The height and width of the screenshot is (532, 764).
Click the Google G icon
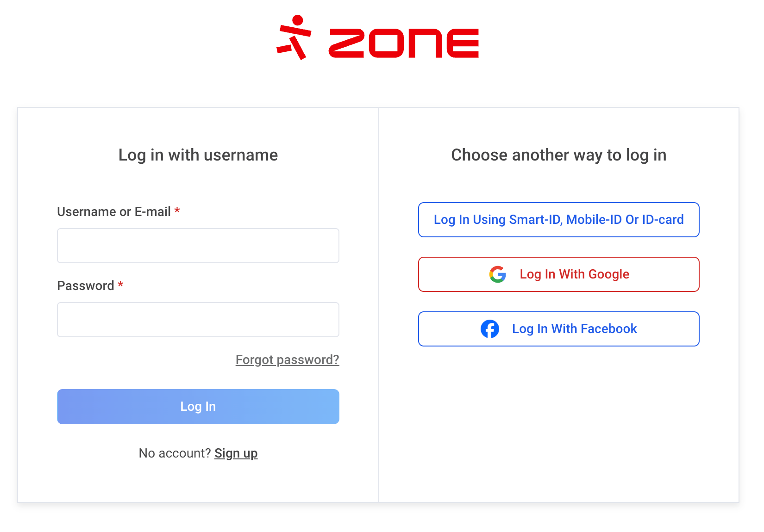[x=498, y=274]
